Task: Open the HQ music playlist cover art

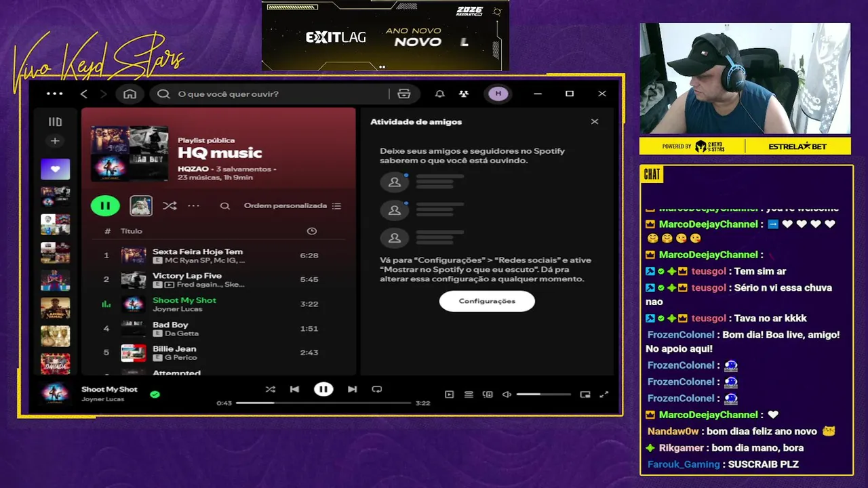Action: coord(130,154)
